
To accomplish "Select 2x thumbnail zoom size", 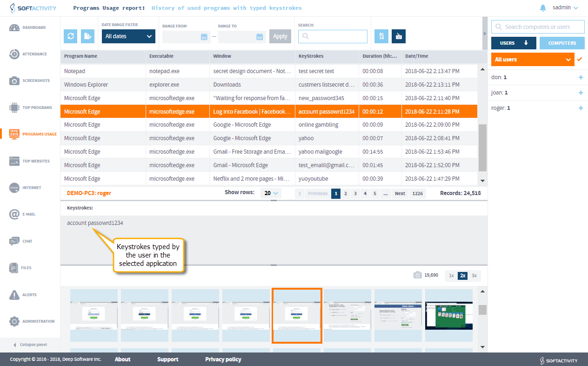I will coord(463,276).
